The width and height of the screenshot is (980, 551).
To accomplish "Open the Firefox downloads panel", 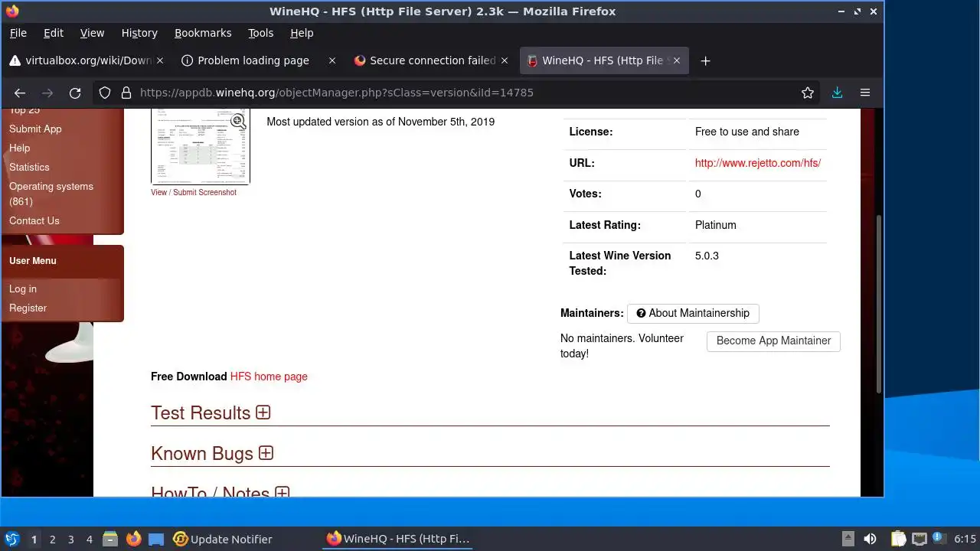I will 837,93.
